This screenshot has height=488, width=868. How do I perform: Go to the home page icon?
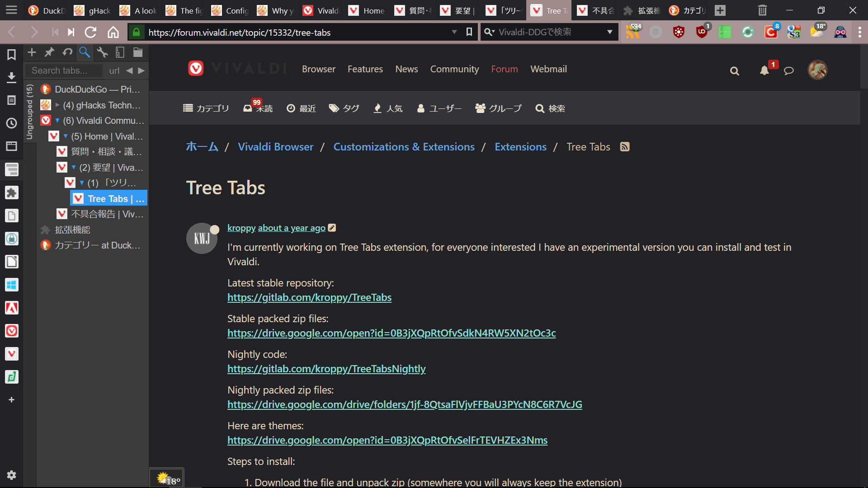(x=113, y=32)
